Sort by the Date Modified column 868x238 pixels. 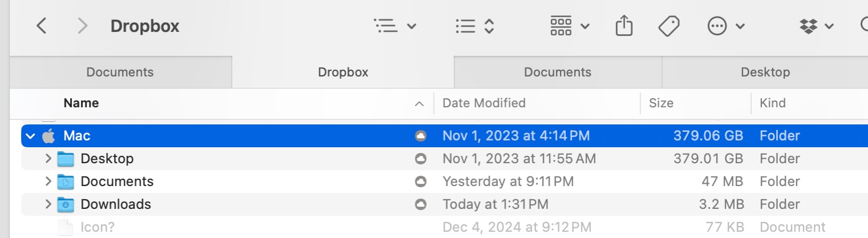pyautogui.click(x=484, y=103)
